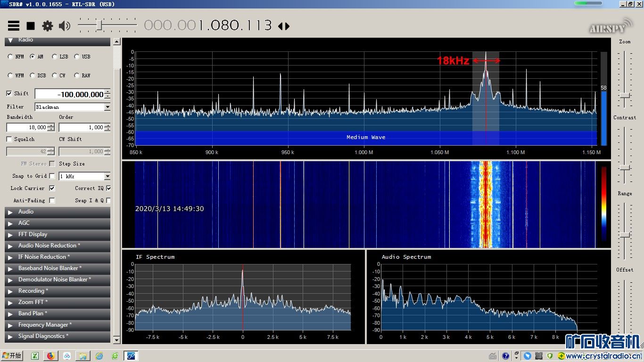Launch Firefox from the taskbar
The height and width of the screenshot is (362, 644).
50,356
